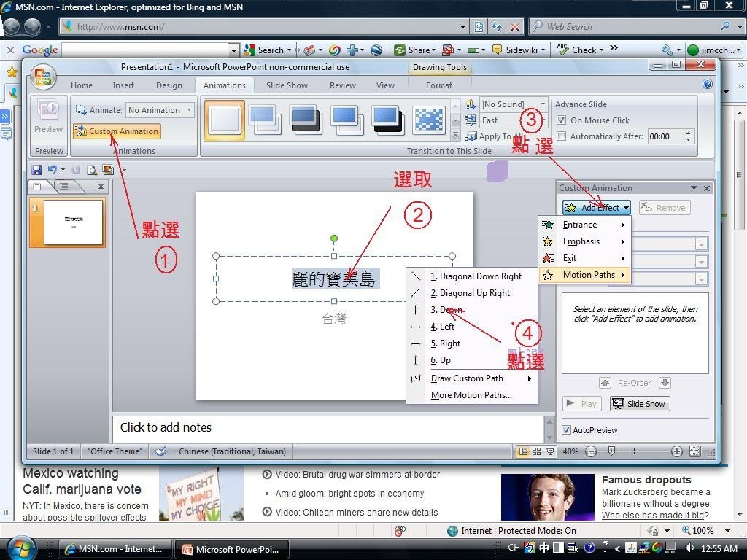
Task: Choose More Motion Paths entry
Action: point(472,395)
